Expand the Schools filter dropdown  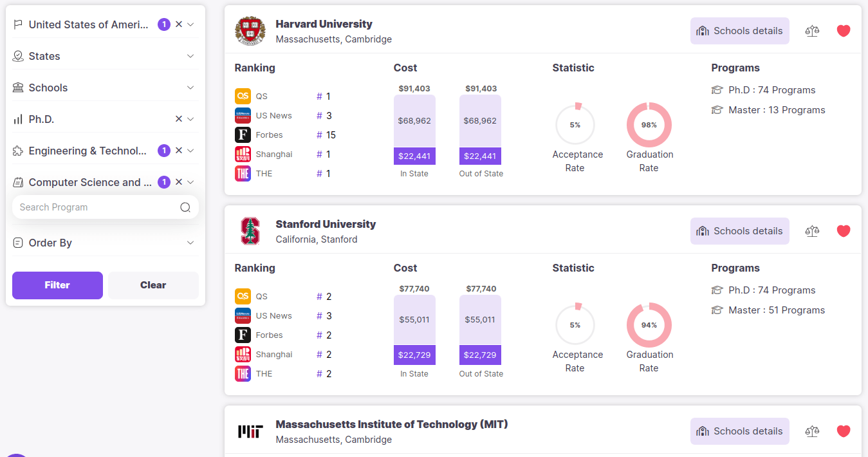click(x=190, y=88)
